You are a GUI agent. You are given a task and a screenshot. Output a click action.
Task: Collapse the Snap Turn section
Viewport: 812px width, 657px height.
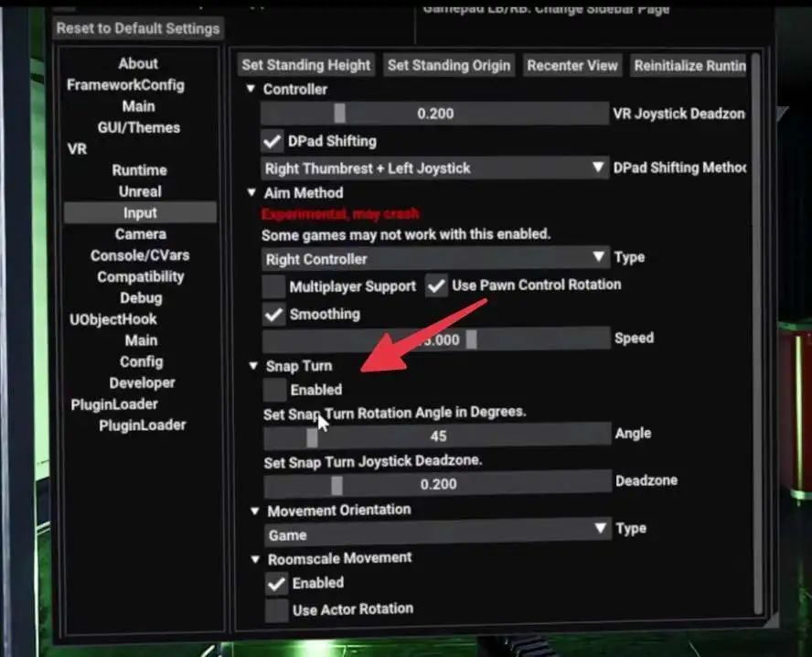click(x=252, y=365)
